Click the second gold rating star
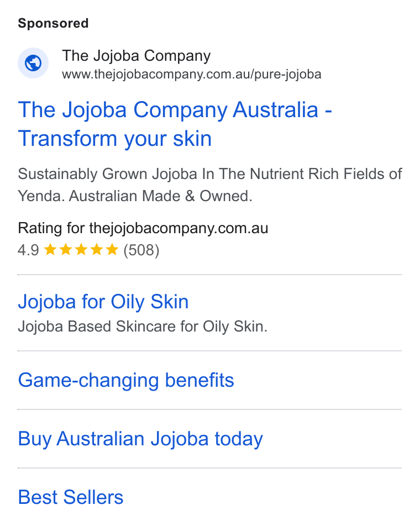Screen dimensions: 420x526 tap(66, 250)
